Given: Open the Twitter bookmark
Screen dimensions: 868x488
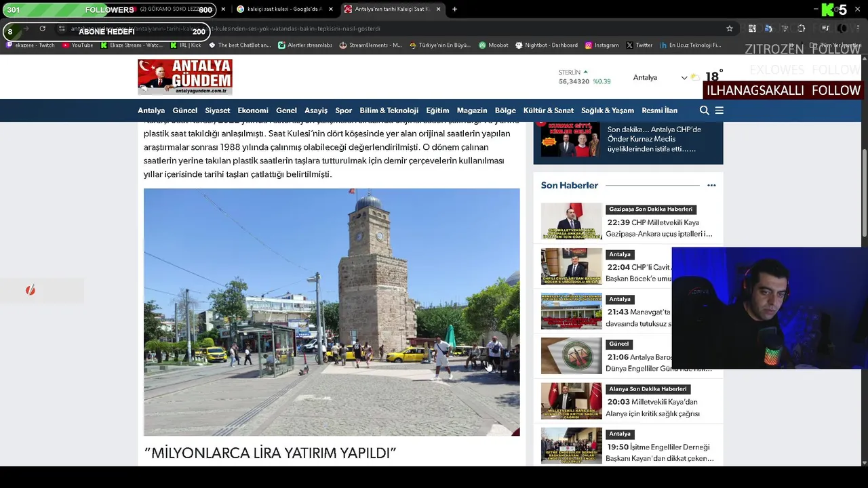Looking at the screenshot, I should (x=639, y=45).
